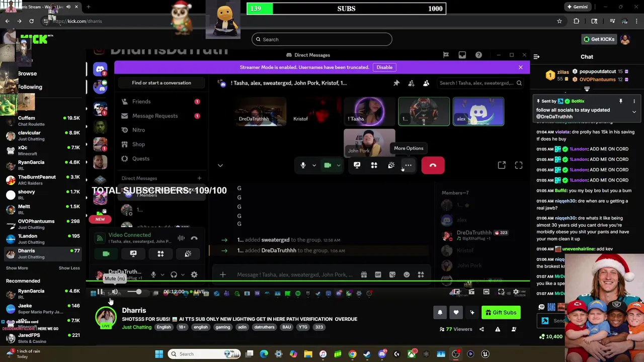Image resolution: width=644 pixels, height=362 pixels.
Task: Adjust the stream volume slider
Action: point(133,292)
